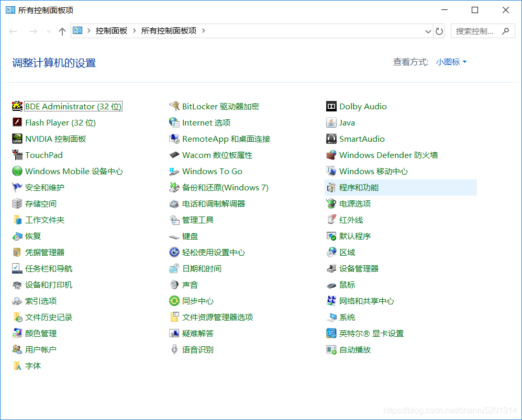The image size is (522, 420).
Task: Open the 默认程序 link
Action: pos(355,236)
